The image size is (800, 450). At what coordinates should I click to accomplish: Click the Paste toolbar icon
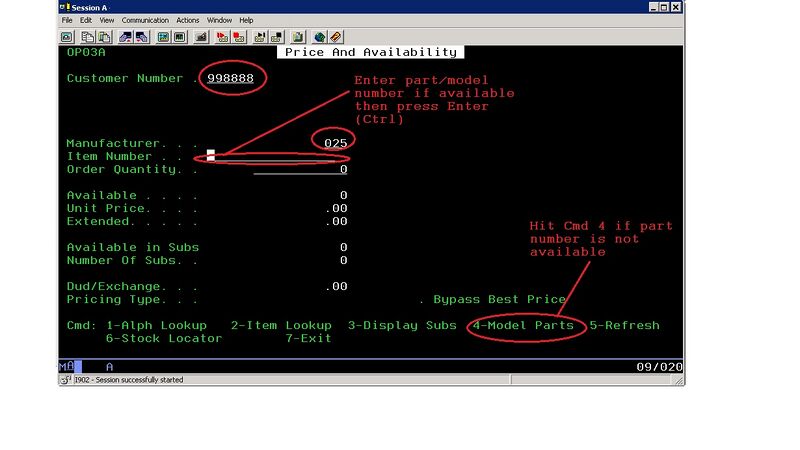(102, 37)
